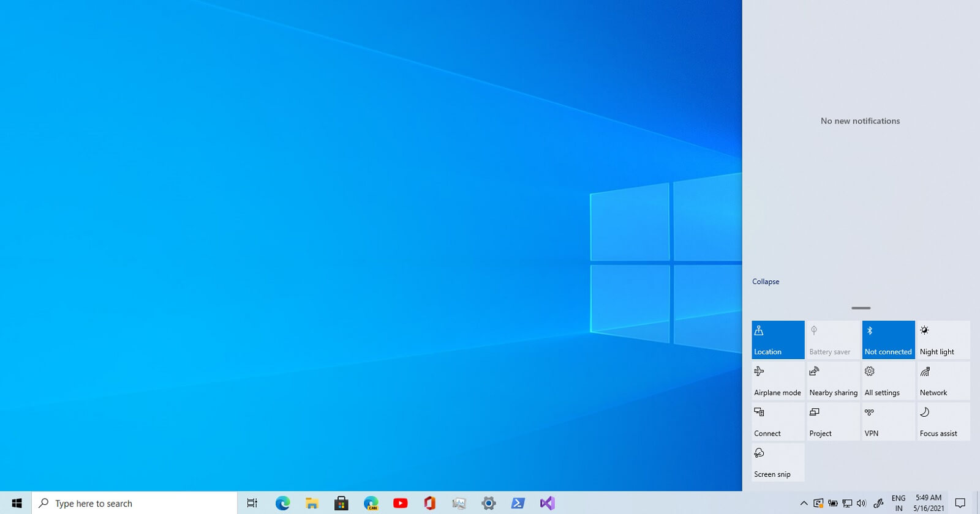Toggle the Bluetooth Not connected tile
The width and height of the screenshot is (980, 514).
coord(888,340)
